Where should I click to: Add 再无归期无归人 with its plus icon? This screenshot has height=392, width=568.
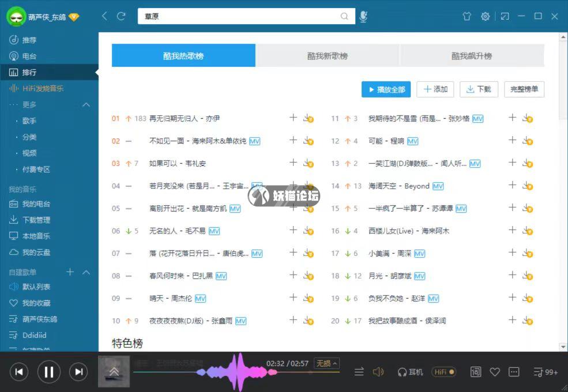[293, 118]
